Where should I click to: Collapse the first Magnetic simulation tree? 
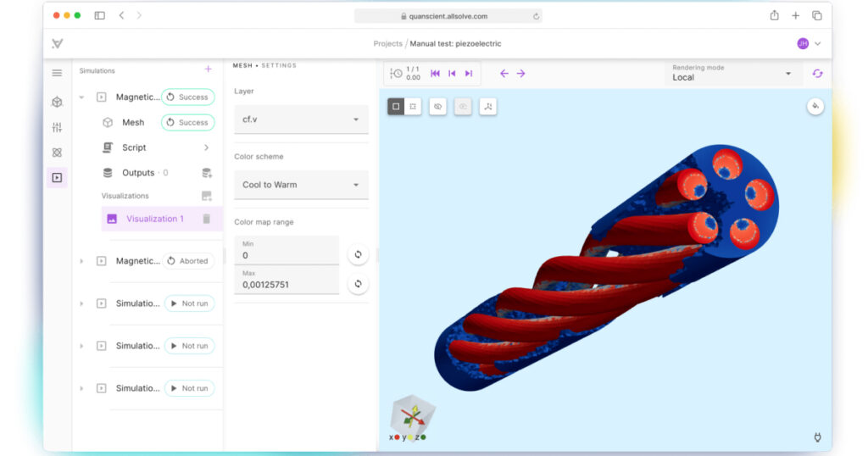pos(81,97)
